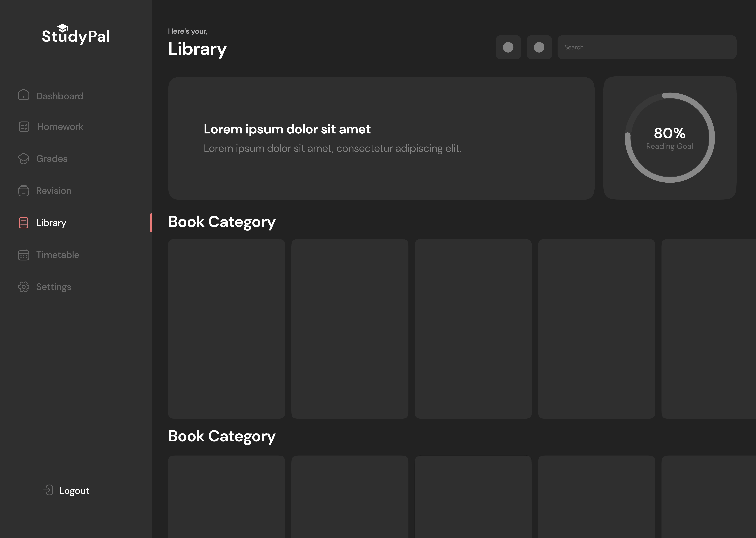The width and height of the screenshot is (756, 538).
Task: Click the second round button beside search
Action: (x=539, y=47)
